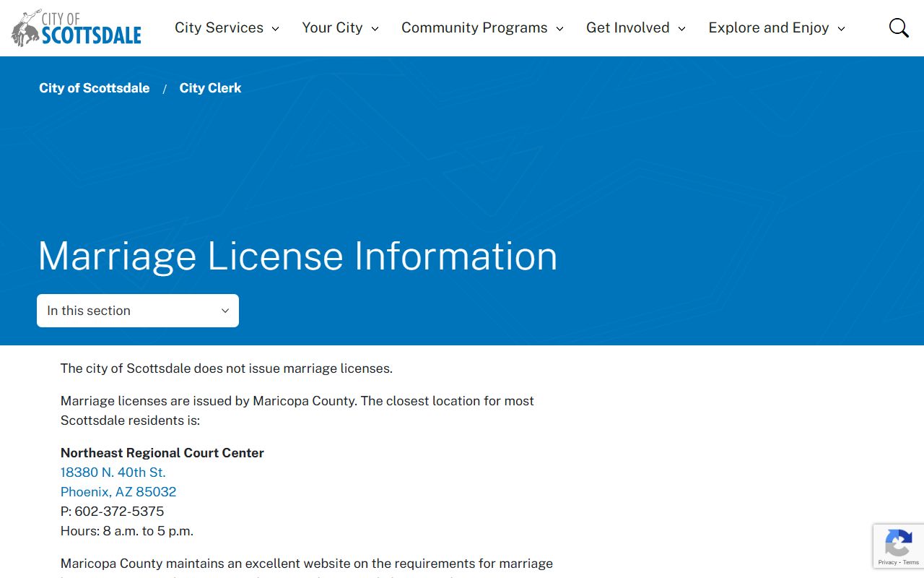Open the search magnifier icon

coord(899,28)
